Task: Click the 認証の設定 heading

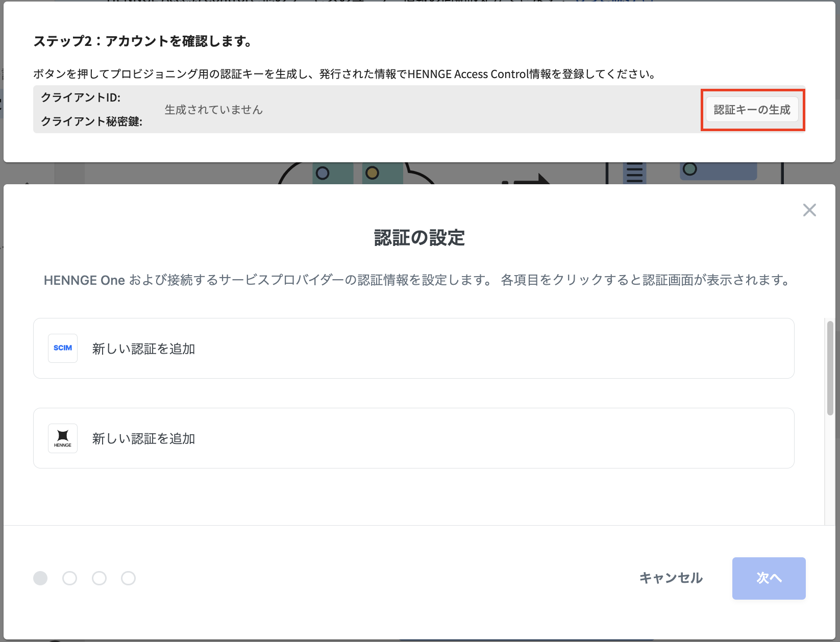Action: click(x=419, y=238)
